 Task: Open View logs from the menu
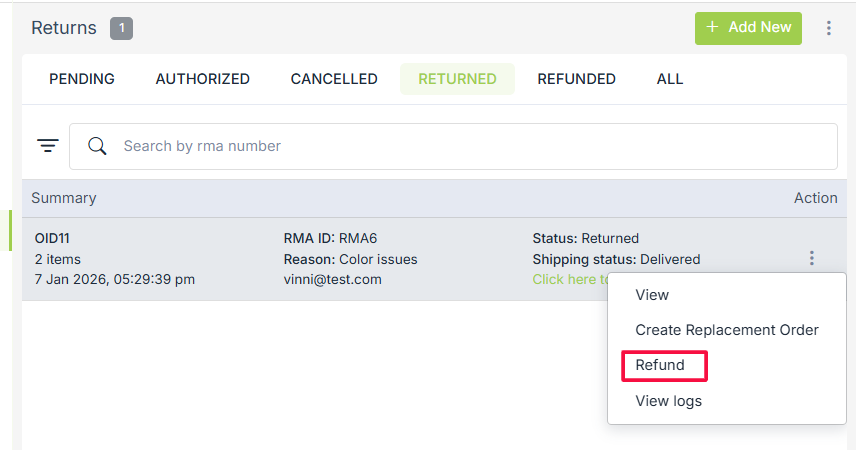[x=669, y=401]
